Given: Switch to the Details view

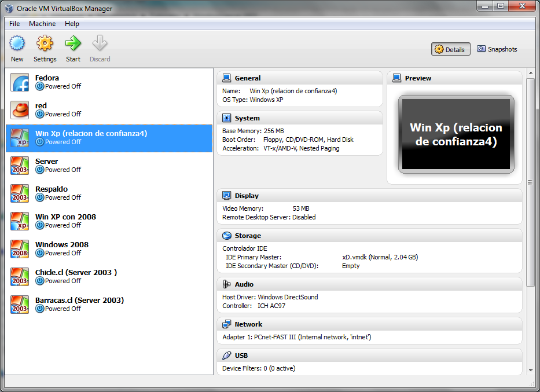Looking at the screenshot, I should 450,49.
